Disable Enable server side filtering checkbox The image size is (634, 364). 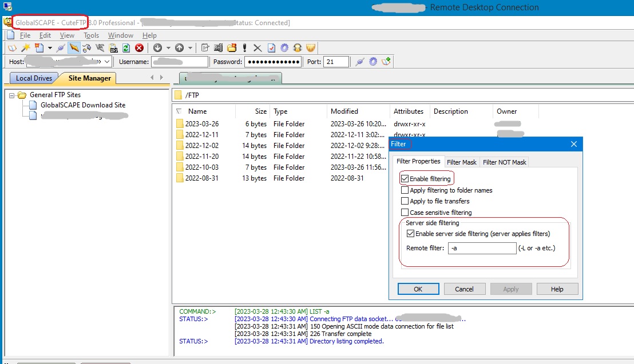[410, 234]
